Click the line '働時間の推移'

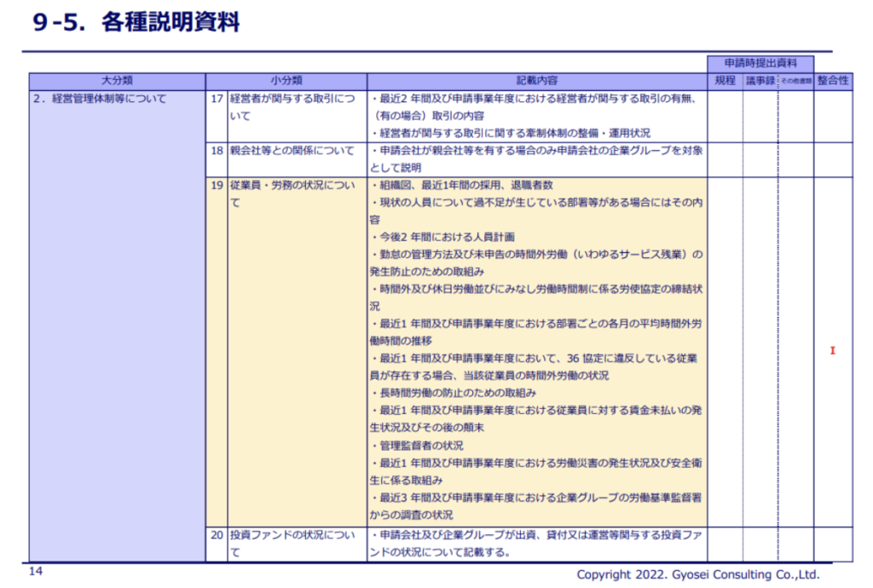tap(401, 341)
